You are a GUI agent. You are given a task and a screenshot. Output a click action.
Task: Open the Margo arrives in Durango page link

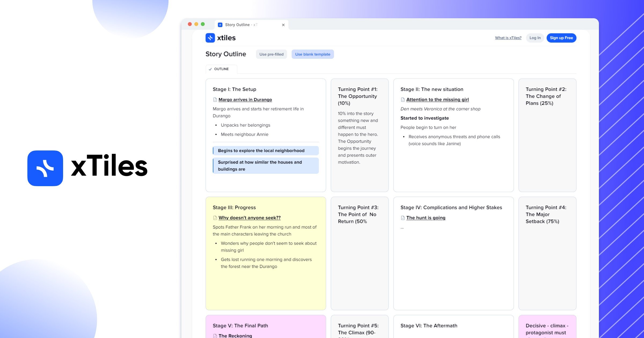pyautogui.click(x=245, y=100)
